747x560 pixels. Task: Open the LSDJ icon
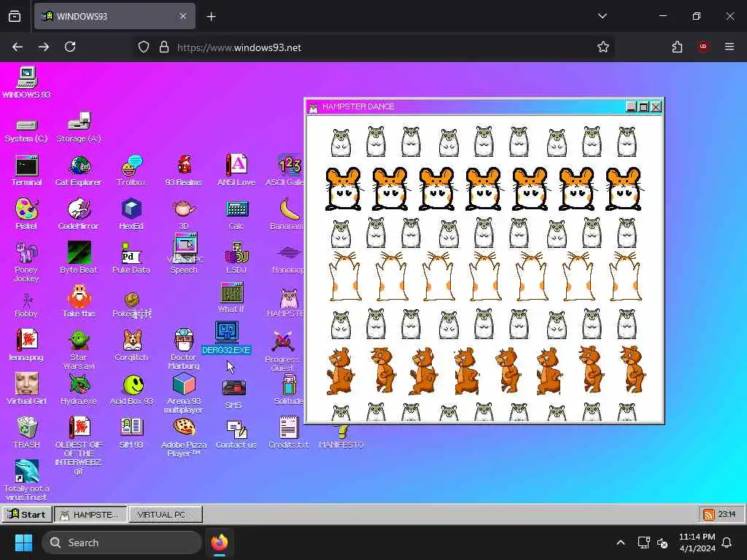coord(236,257)
